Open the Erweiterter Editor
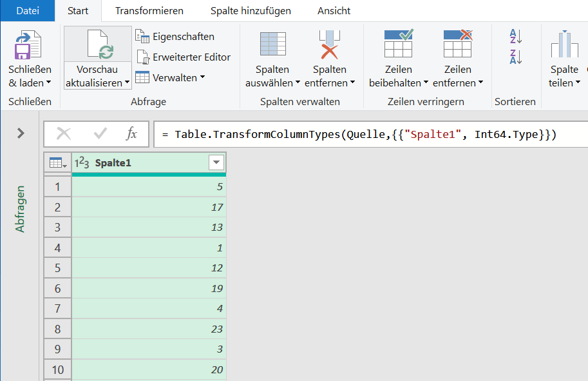The image size is (588, 381). point(184,57)
